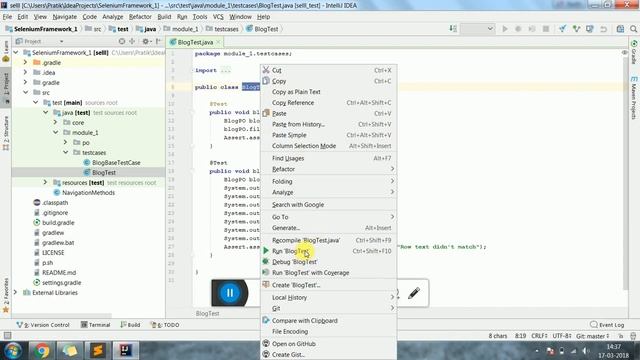Expand the po package
Image resolution: width=640 pixels, height=360 pixels.
65,142
